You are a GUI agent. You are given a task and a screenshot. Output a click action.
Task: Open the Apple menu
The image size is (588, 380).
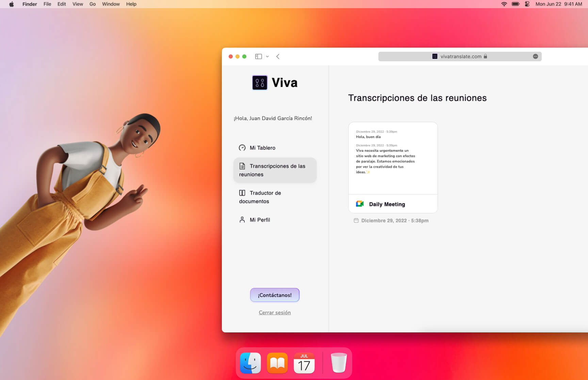[11, 4]
